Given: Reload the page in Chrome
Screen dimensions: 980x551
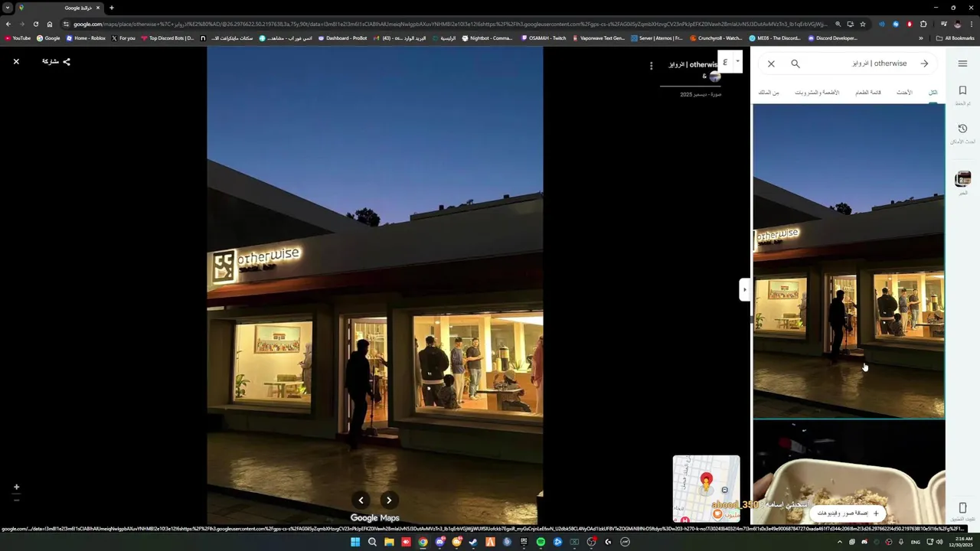Looking at the screenshot, I should pyautogui.click(x=36, y=24).
